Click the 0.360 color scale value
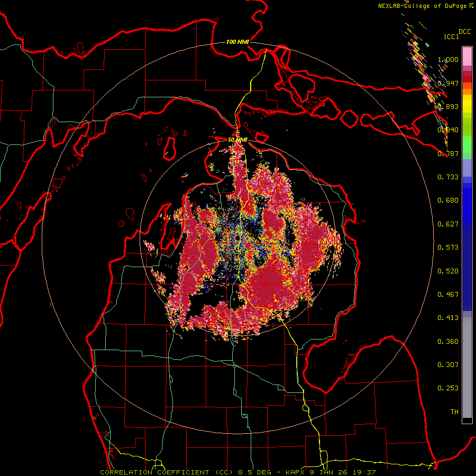The height and width of the screenshot is (476, 476). 448,342
